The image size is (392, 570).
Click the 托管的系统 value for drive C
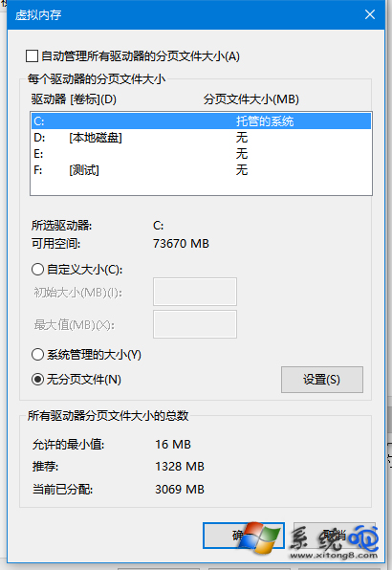265,121
